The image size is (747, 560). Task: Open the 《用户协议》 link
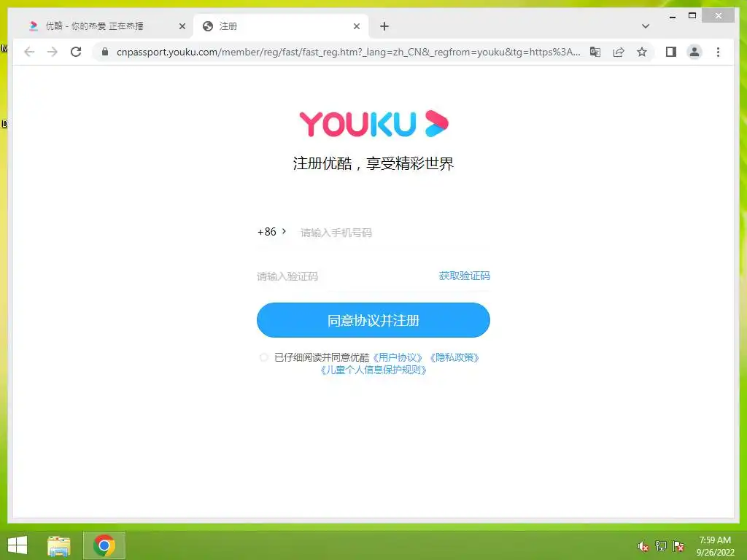pos(398,357)
